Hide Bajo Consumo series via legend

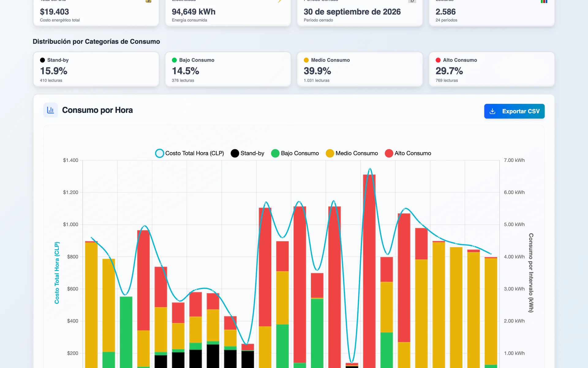click(295, 153)
